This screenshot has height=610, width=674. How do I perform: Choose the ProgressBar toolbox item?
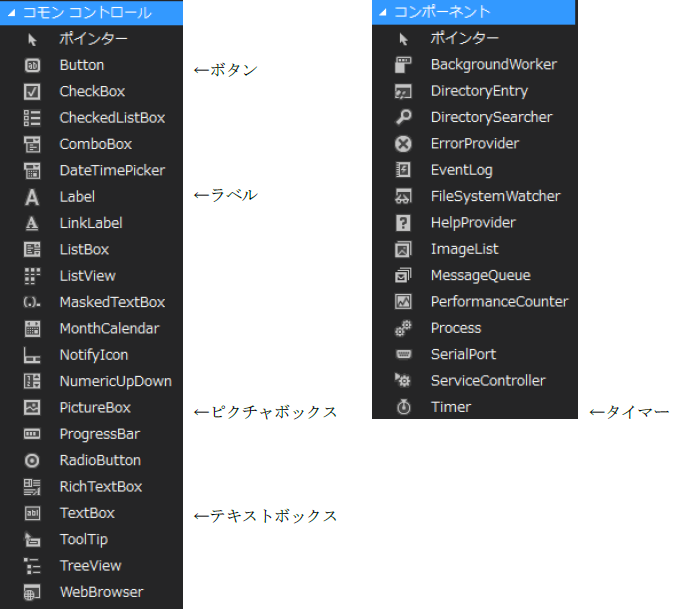tap(99, 434)
